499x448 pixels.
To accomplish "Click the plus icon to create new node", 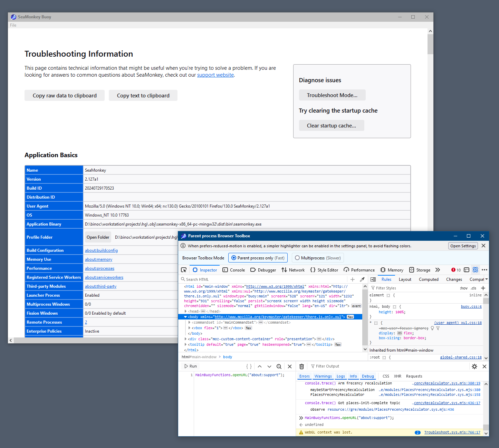I will click(x=353, y=279).
